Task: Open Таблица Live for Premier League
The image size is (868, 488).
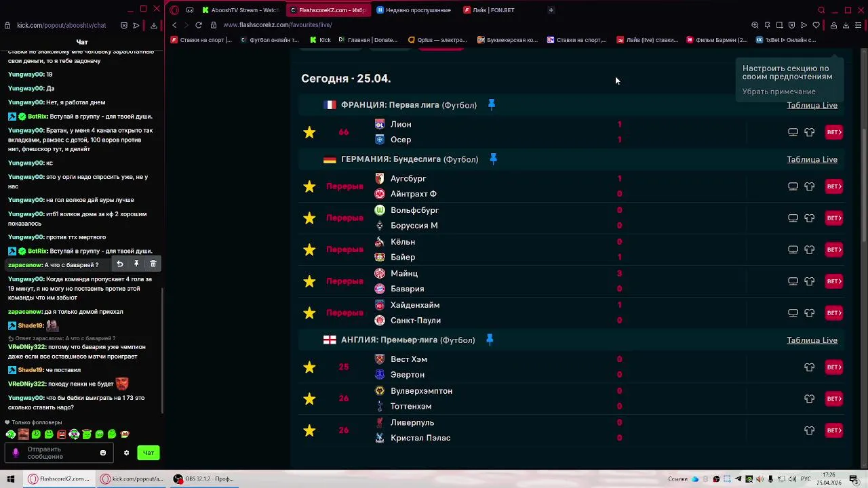Action: pos(812,340)
